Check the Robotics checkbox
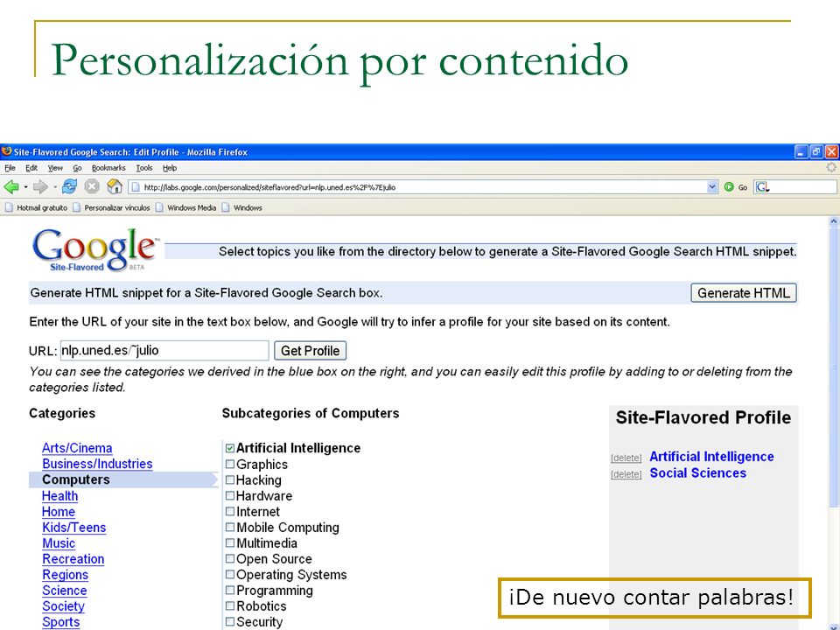Screen dimensions: 840x630 pos(230,605)
